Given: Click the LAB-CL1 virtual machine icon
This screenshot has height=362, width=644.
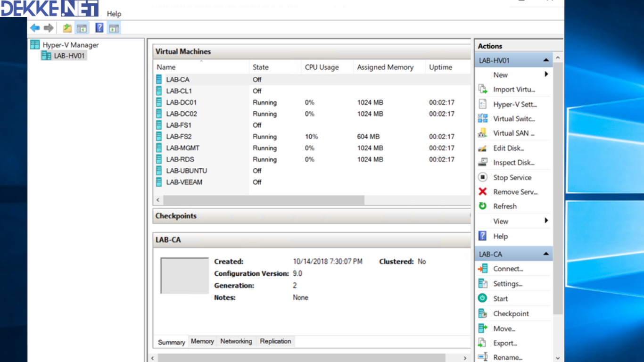Looking at the screenshot, I should tap(159, 91).
